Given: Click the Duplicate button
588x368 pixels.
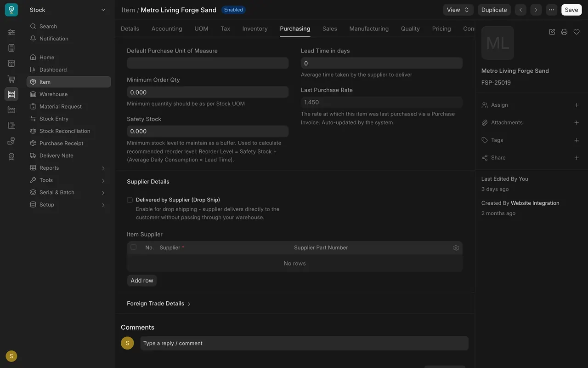Looking at the screenshot, I should click(x=494, y=10).
